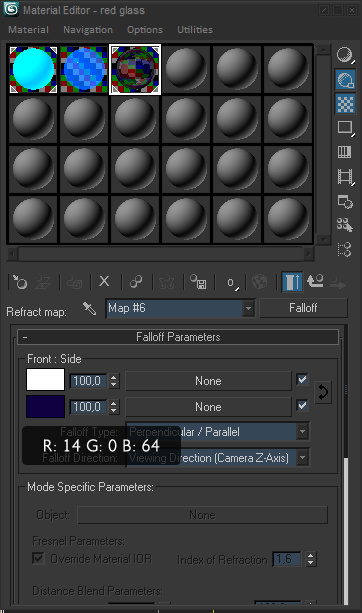Open the Navigation menu
This screenshot has width=362, height=613.
tap(88, 30)
